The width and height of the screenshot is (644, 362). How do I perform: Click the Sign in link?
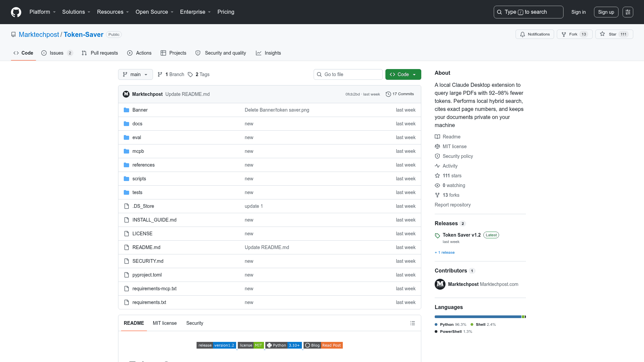(579, 12)
